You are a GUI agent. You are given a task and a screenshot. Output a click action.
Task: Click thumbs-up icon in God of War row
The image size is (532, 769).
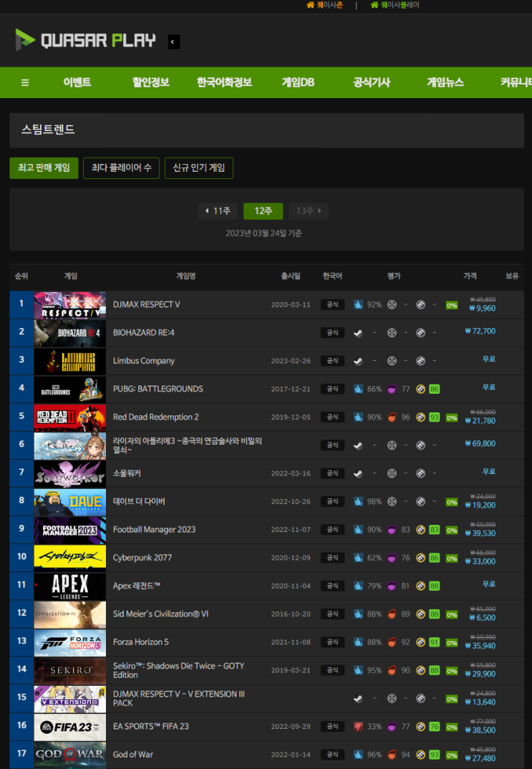tap(359, 755)
